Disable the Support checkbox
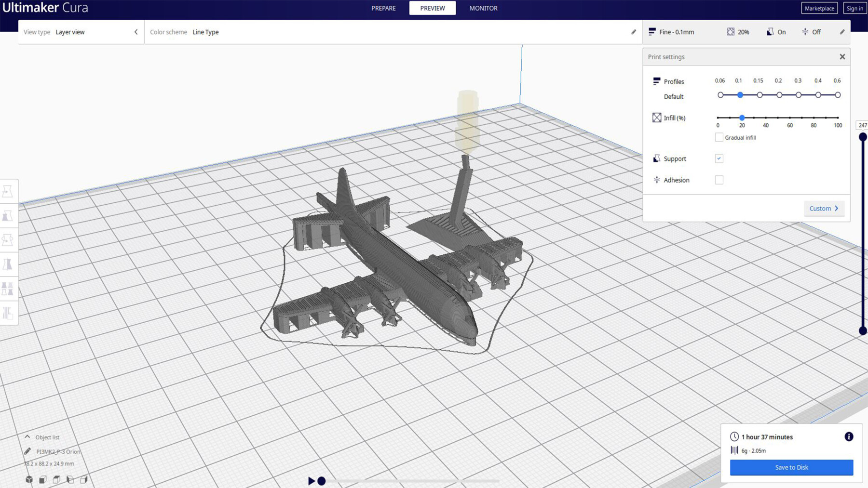 [x=719, y=158]
